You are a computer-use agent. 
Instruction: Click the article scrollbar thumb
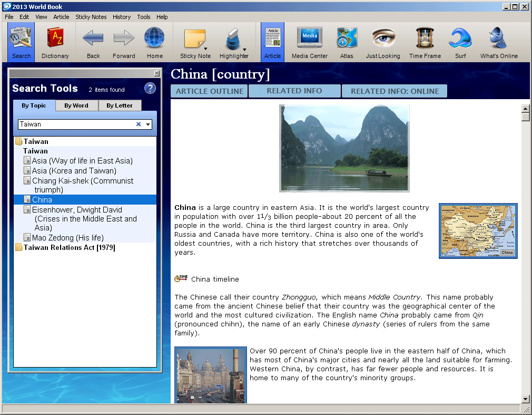525,117
